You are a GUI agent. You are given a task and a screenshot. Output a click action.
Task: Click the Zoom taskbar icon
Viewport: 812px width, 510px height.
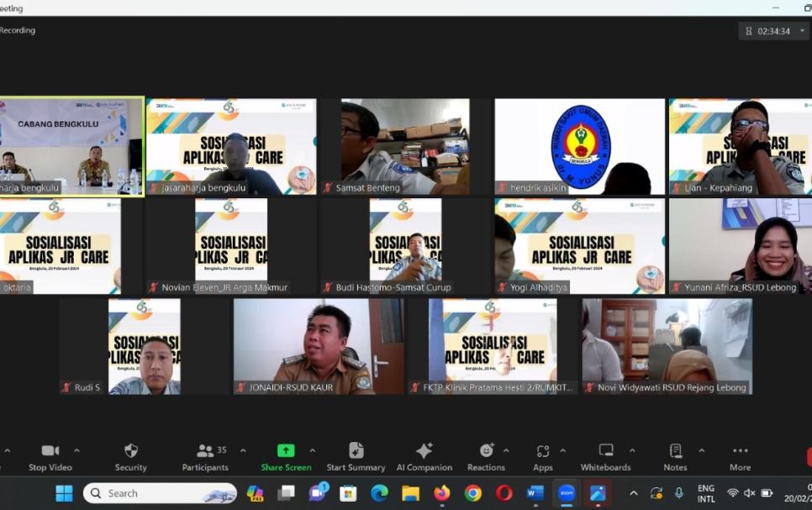tap(567, 493)
